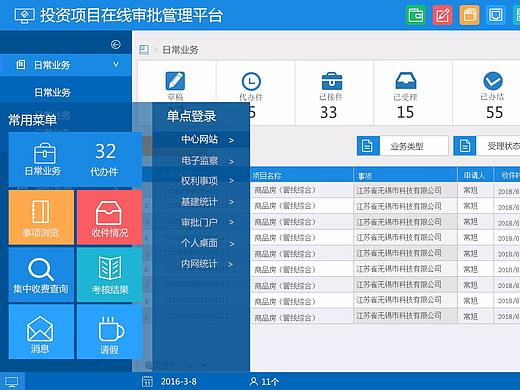520x390 pixels.
Task: Open the 受理状态 dropdown
Action: (487, 146)
